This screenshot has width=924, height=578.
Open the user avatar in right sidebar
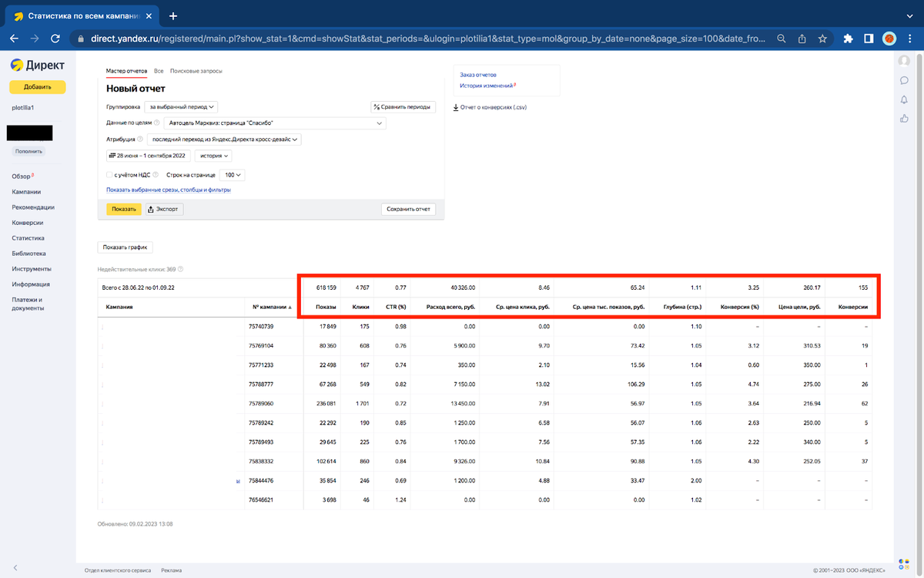(x=904, y=61)
